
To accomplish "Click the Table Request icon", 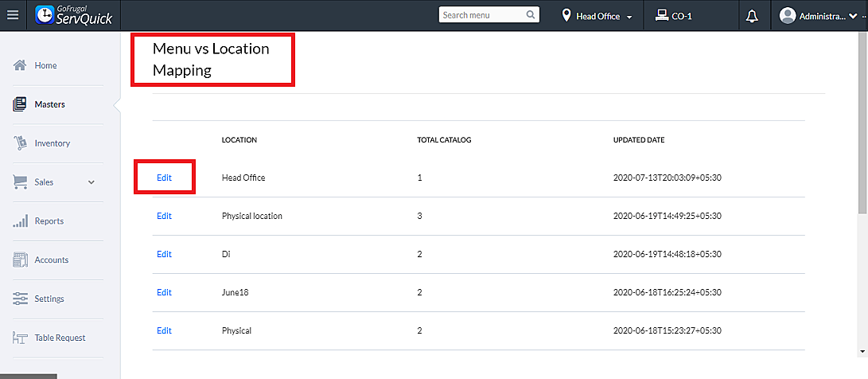I will click(x=21, y=338).
